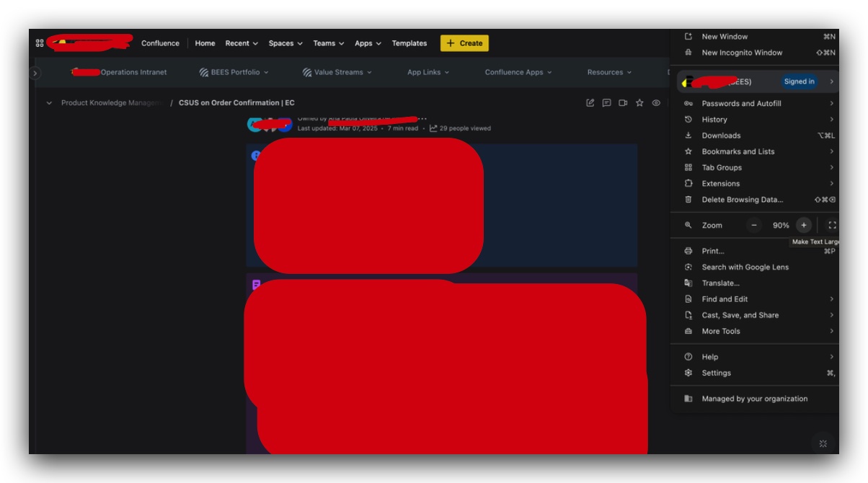The height and width of the screenshot is (483, 868).
Task: Select New Incognito Window menu item
Action: (x=754, y=53)
